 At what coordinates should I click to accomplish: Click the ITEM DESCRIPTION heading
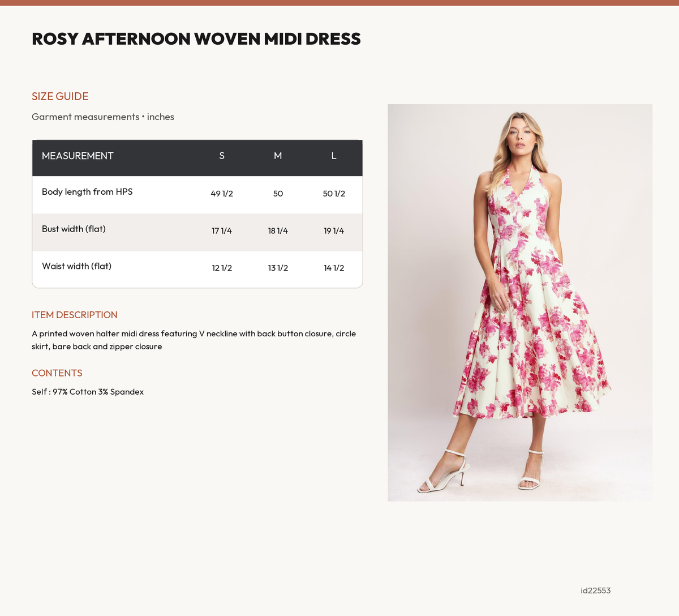pos(75,315)
